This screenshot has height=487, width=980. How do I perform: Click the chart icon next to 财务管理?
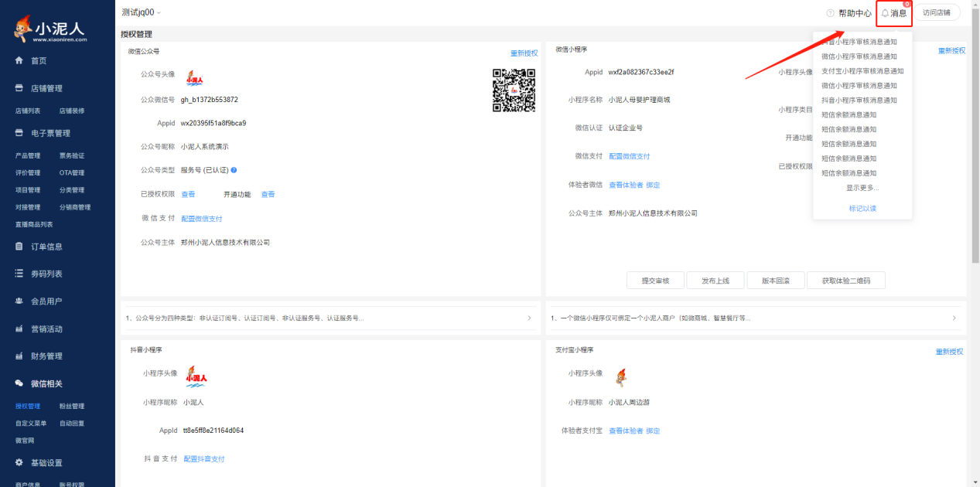coord(19,356)
